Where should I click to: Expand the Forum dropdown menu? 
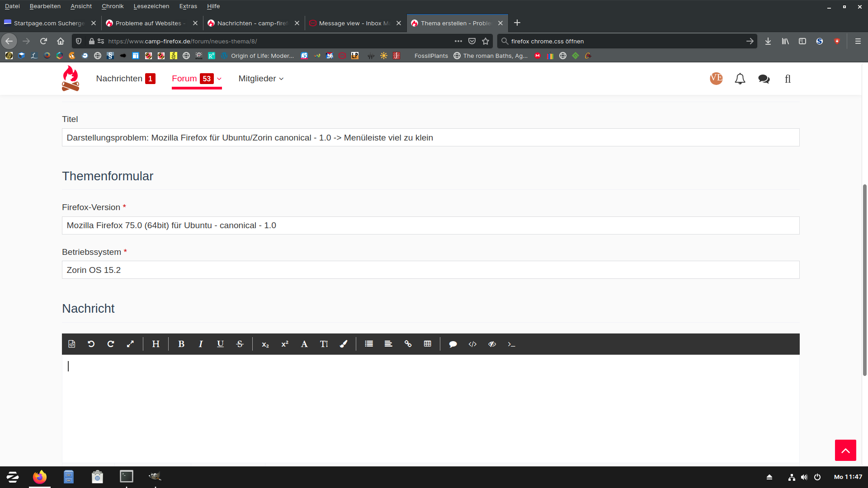coord(219,79)
